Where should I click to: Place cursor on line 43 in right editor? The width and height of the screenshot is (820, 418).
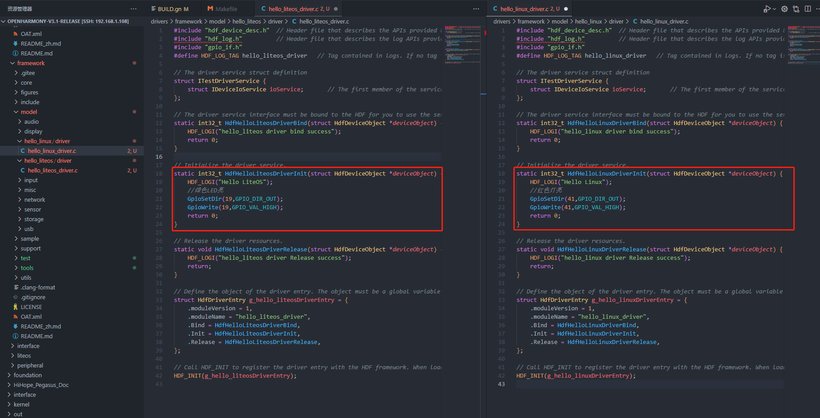pos(650,385)
